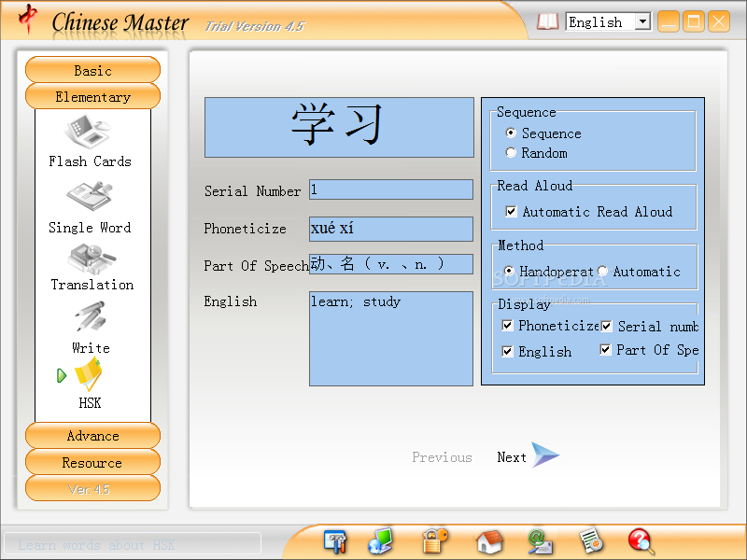747x560 pixels.
Task: Click the blue Next arrow icon
Action: (x=545, y=455)
